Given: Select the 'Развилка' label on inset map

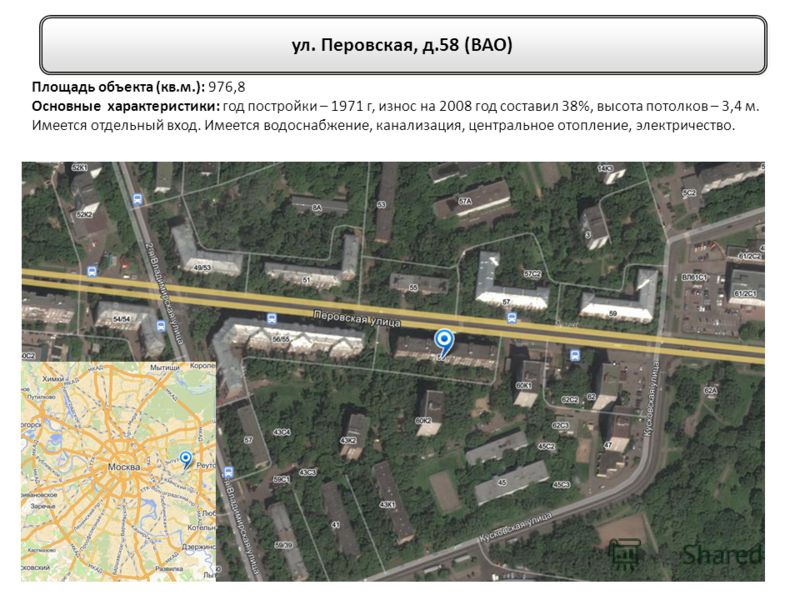Looking at the screenshot, I should point(169,568).
